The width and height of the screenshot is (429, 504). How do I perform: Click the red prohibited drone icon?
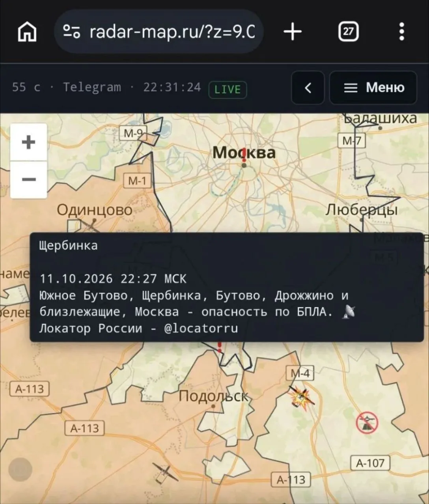(x=367, y=423)
